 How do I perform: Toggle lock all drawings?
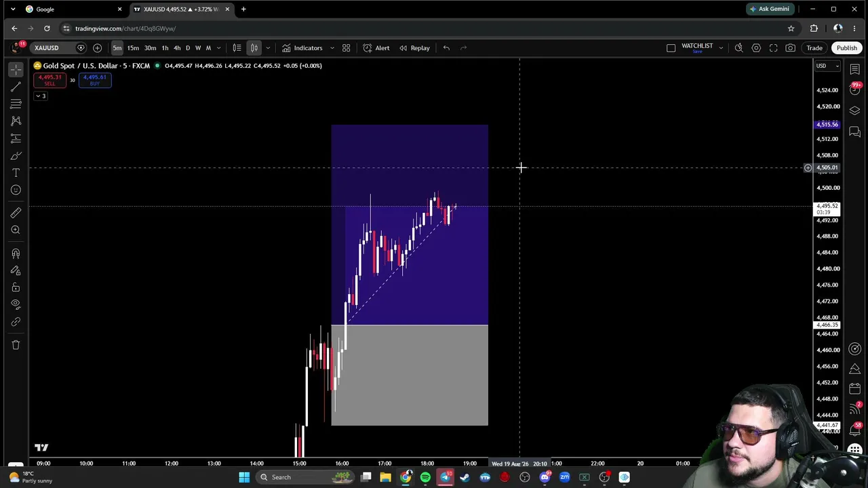point(16,287)
